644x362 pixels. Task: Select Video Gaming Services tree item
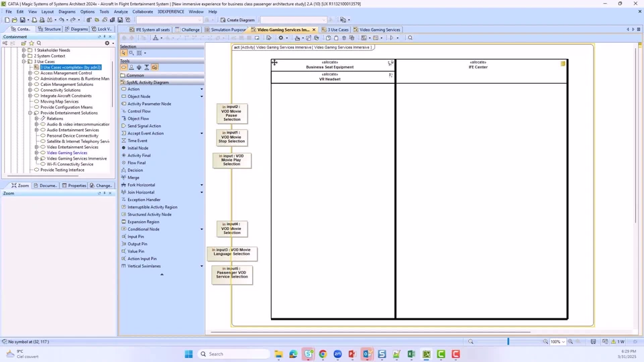(x=67, y=153)
